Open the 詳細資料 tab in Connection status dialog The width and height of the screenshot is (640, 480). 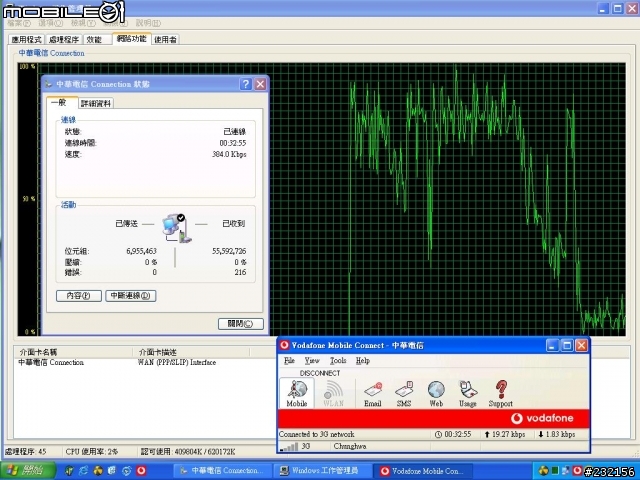(96, 103)
